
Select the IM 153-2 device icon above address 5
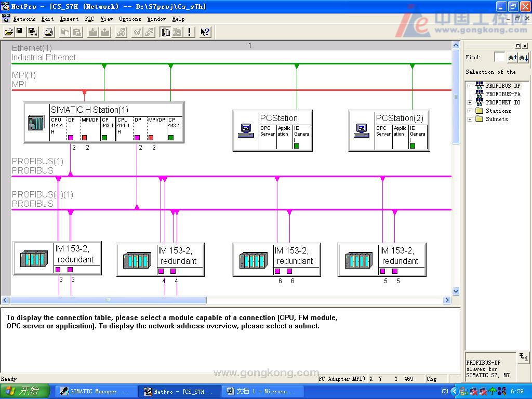click(x=358, y=260)
